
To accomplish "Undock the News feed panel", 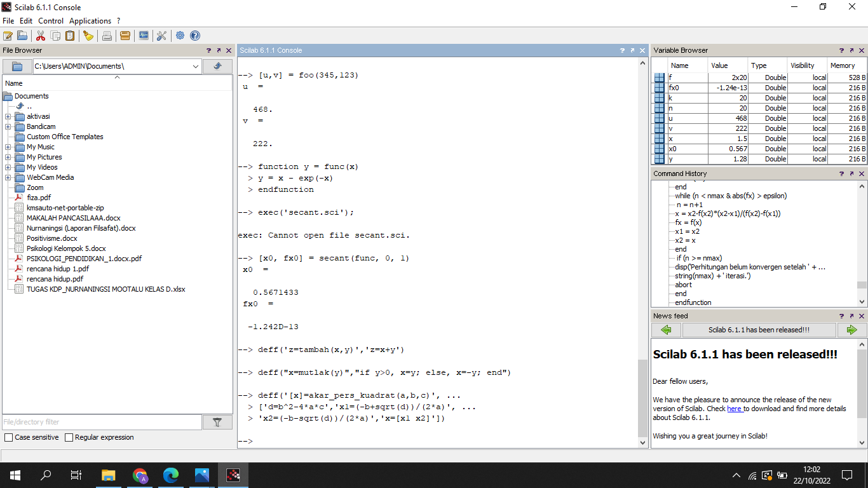I will click(x=851, y=316).
